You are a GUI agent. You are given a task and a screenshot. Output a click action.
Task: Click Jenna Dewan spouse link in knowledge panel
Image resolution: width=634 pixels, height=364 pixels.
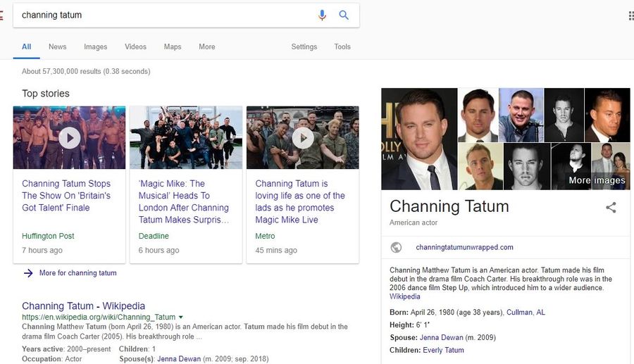[x=442, y=337]
